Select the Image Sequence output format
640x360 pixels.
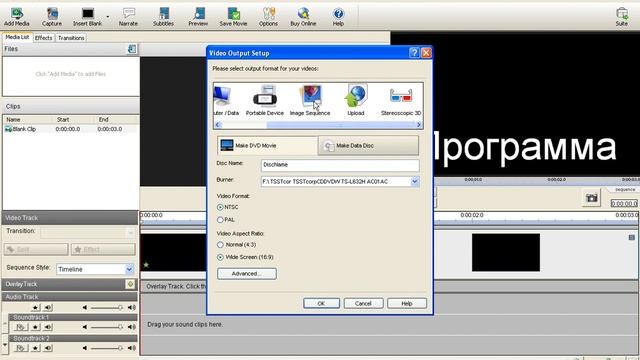pos(310,101)
